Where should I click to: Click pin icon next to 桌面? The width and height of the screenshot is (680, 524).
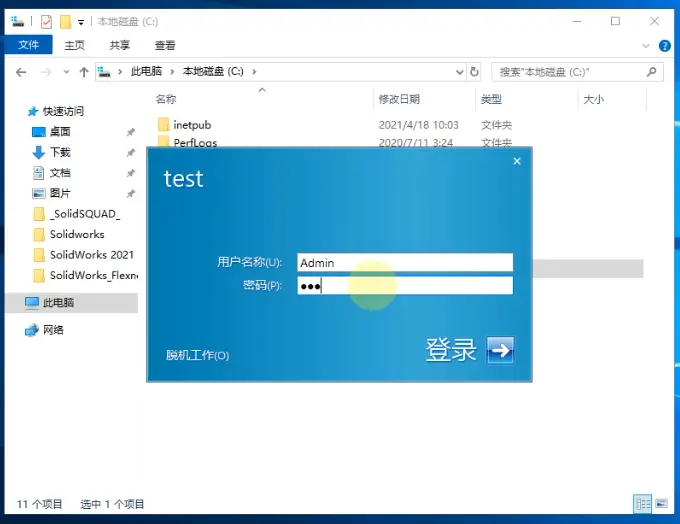tap(131, 132)
